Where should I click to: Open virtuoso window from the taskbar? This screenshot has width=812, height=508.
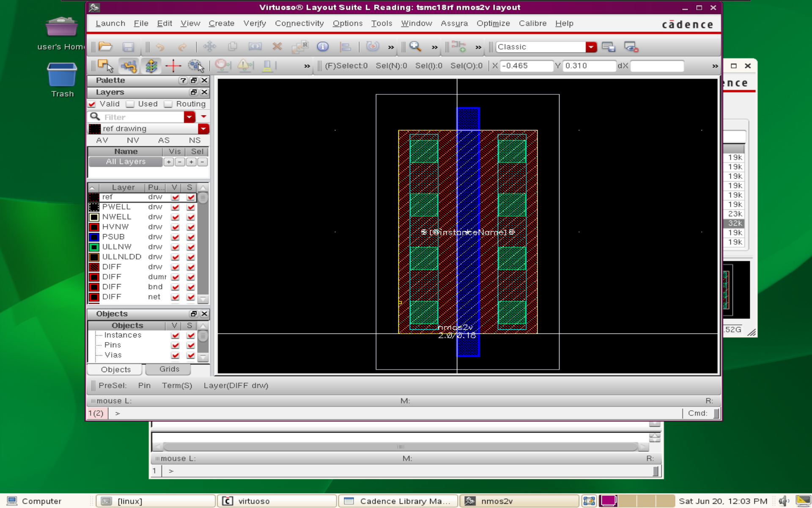(x=277, y=501)
